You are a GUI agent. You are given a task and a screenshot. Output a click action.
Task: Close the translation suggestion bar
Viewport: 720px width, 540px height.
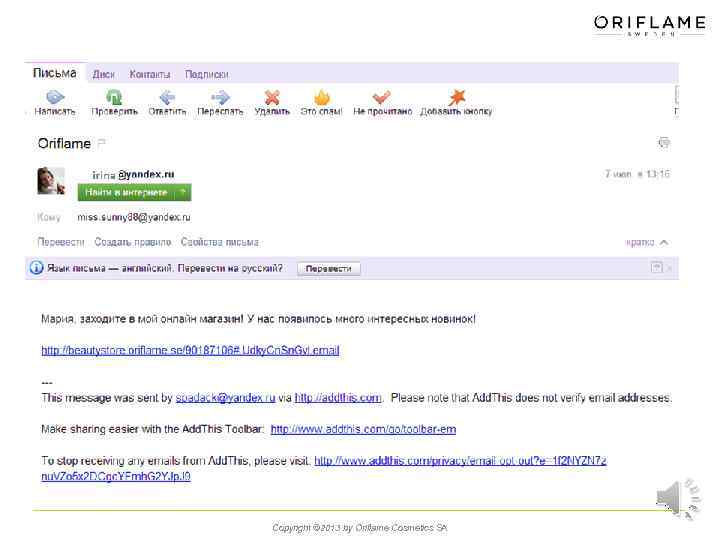coord(670,268)
